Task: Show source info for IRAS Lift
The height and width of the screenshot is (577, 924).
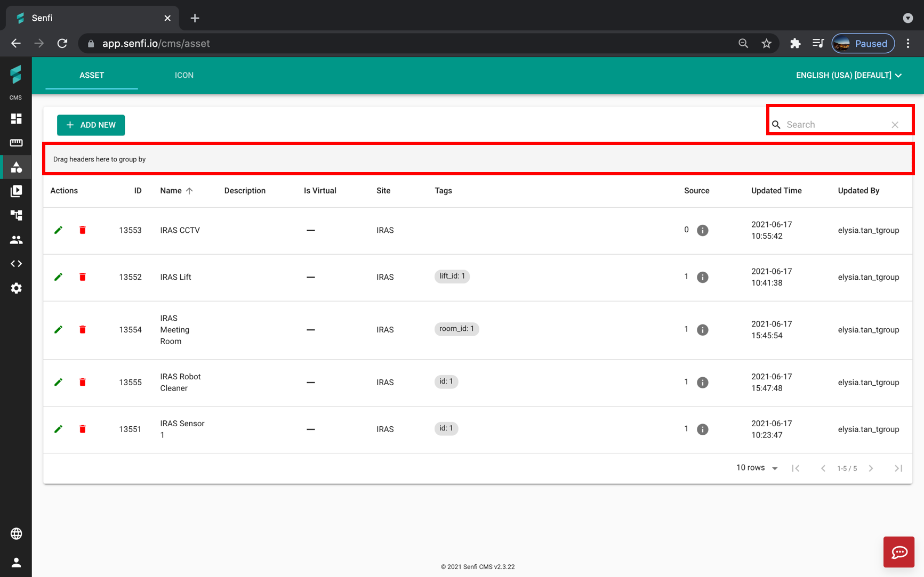Action: coord(703,277)
